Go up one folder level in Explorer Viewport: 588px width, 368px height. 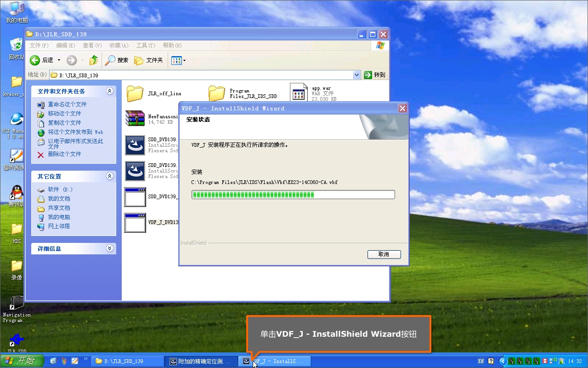(x=94, y=60)
